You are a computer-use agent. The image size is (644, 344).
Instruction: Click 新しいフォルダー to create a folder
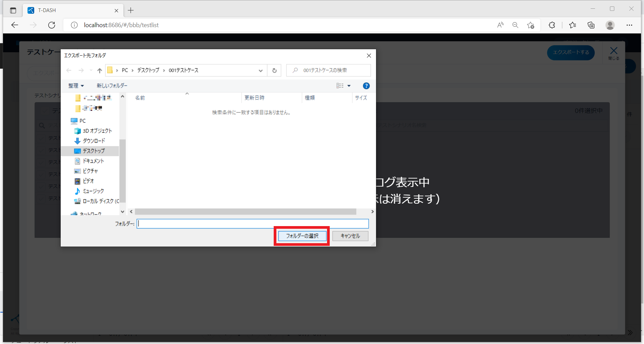tap(112, 86)
